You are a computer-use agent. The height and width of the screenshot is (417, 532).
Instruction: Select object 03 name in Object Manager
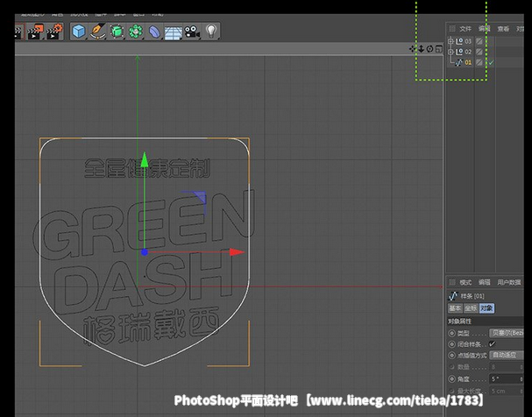(468, 41)
